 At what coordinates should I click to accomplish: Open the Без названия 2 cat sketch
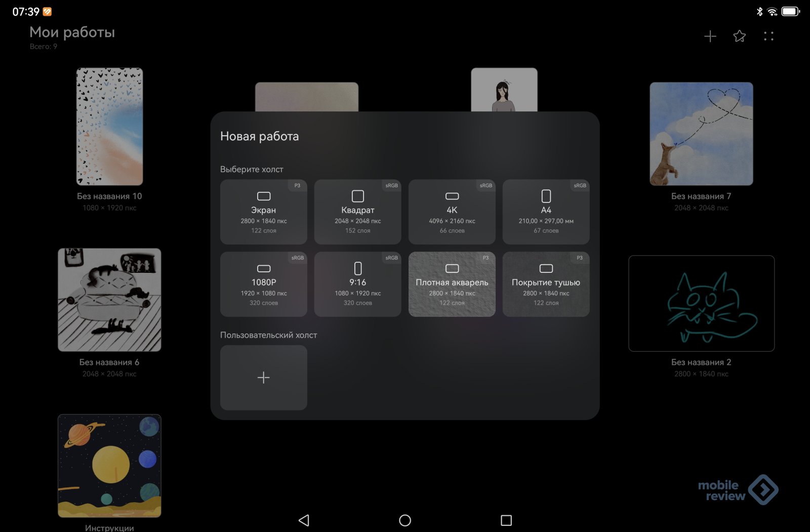coord(701,303)
